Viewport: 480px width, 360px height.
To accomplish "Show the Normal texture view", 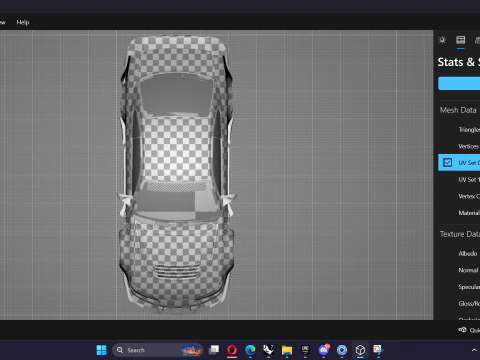I will click(x=459, y=270).
